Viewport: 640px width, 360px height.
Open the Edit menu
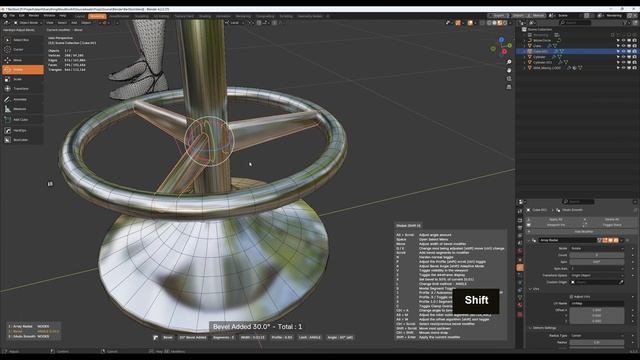21,16
